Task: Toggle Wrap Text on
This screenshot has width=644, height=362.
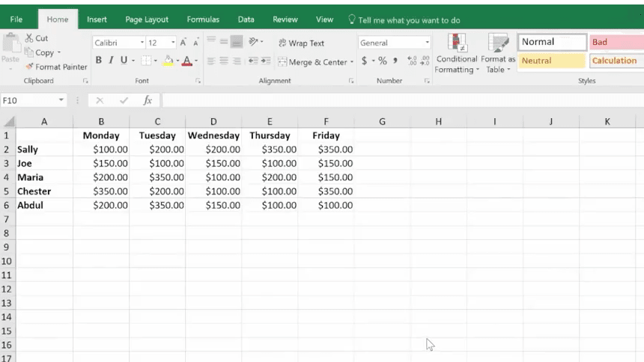Action: point(301,43)
